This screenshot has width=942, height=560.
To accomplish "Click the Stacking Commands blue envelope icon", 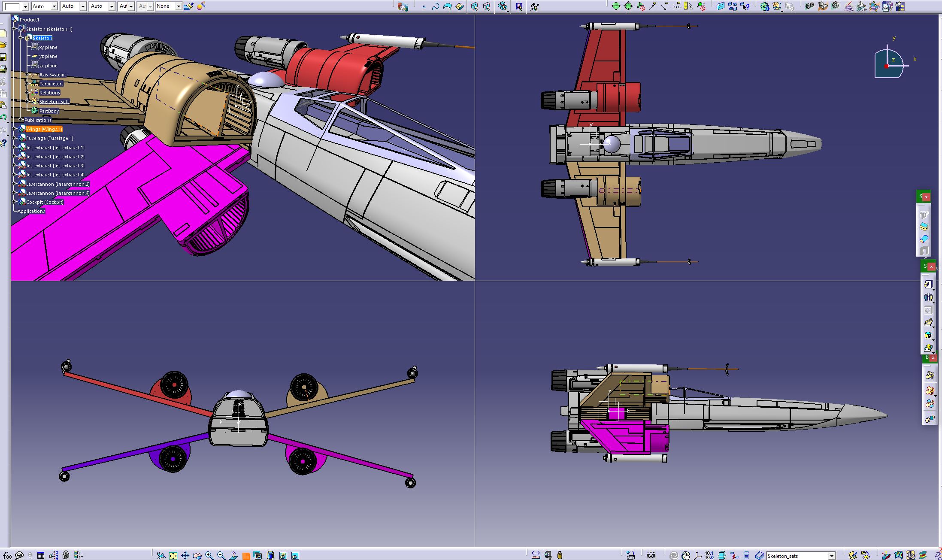I will [721, 6].
